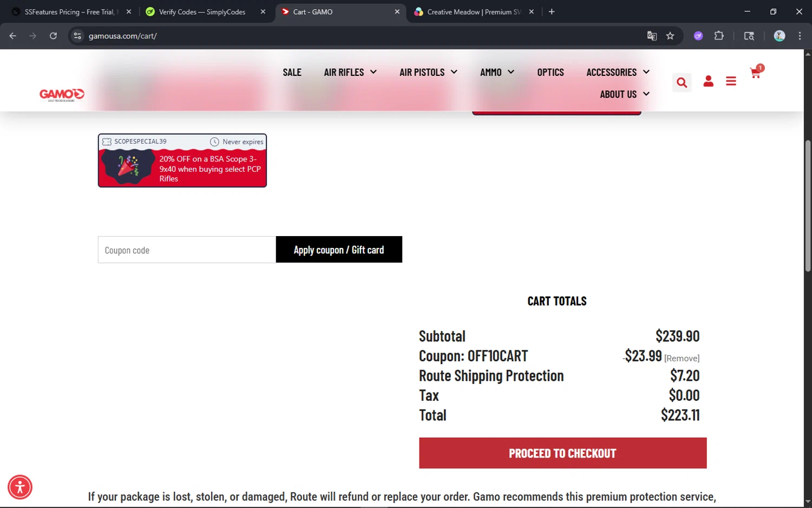Open the Extensions puzzle icon
Screen dimensions: 812x508
point(719,36)
